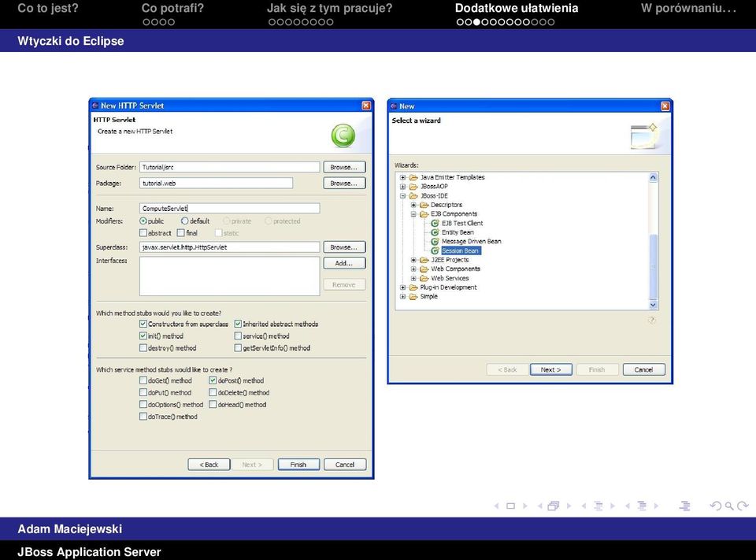Viewport: 756px width, 560px height.
Task: Click into the servlet Name field
Action: [x=229, y=209]
